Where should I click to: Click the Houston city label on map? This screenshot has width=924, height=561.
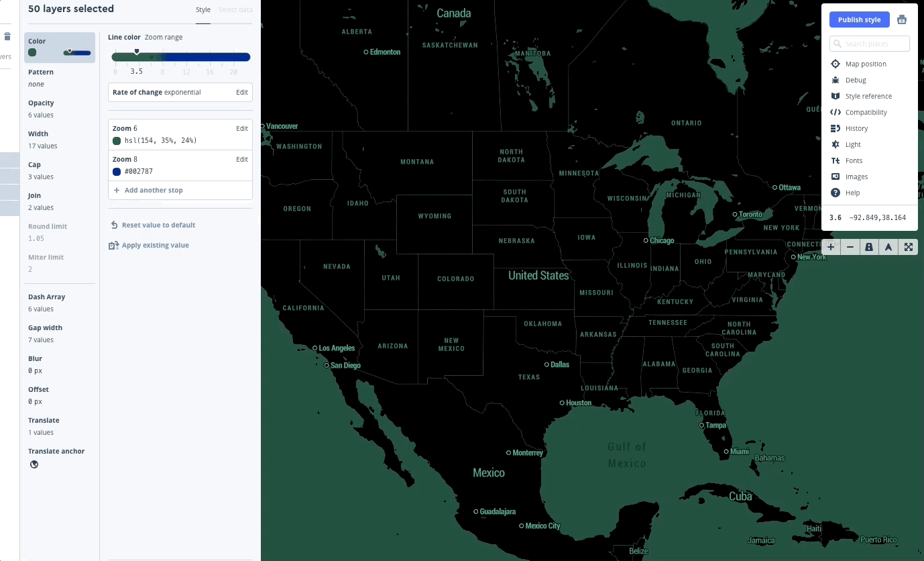tap(579, 403)
